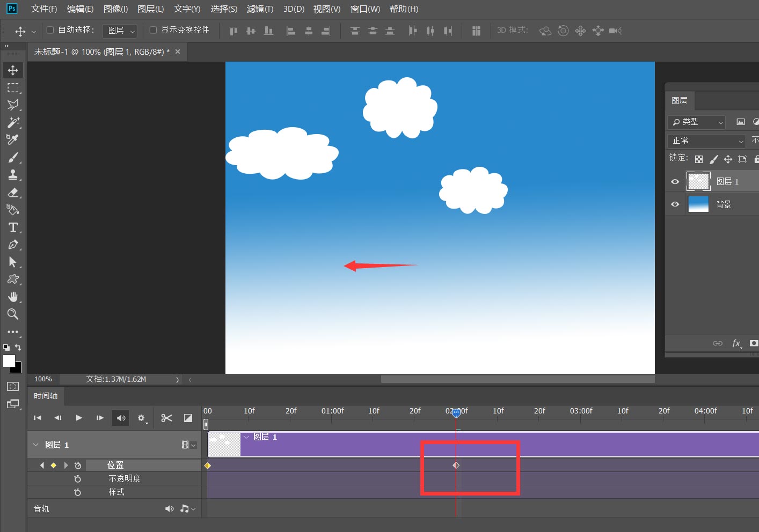Select the Pen tool
Screen dimensions: 759x532
click(13, 245)
